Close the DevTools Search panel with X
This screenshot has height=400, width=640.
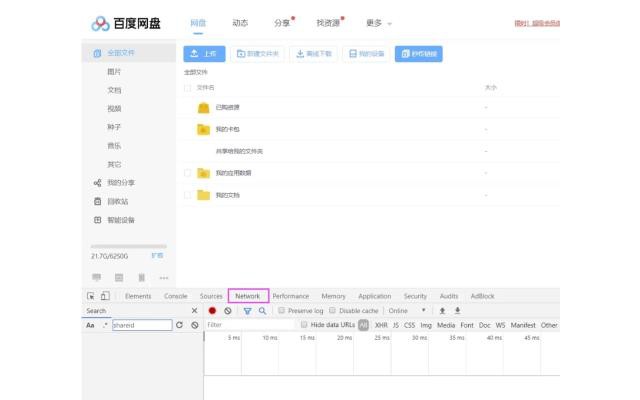(x=194, y=311)
